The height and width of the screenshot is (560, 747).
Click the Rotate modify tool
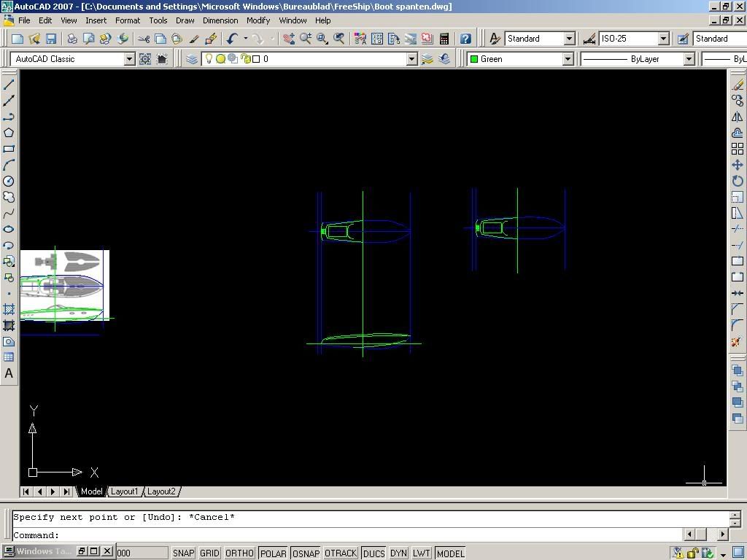tap(738, 181)
